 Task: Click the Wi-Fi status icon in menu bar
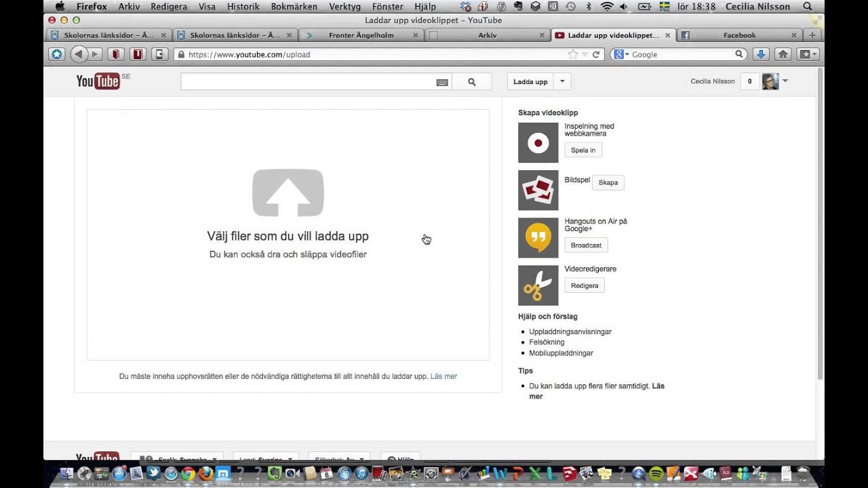[607, 7]
